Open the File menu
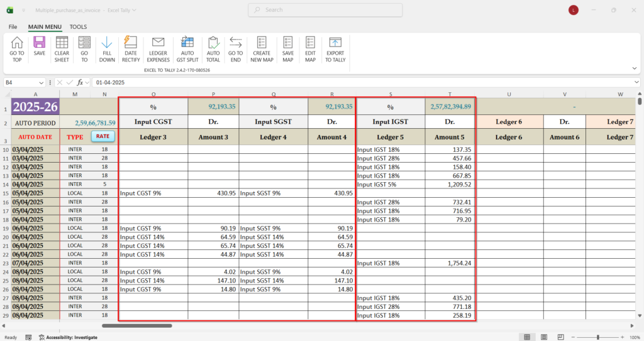The height and width of the screenshot is (341, 644). [x=13, y=26]
